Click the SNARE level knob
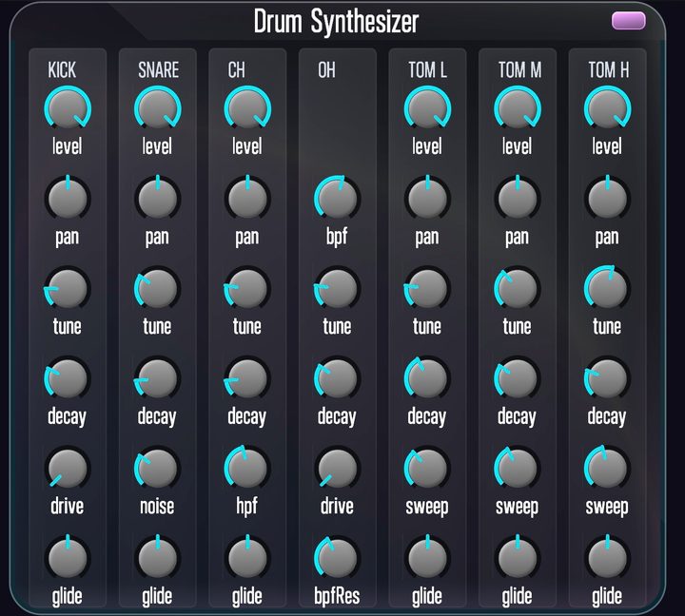Viewport: 685px width, 616px height. click(157, 108)
